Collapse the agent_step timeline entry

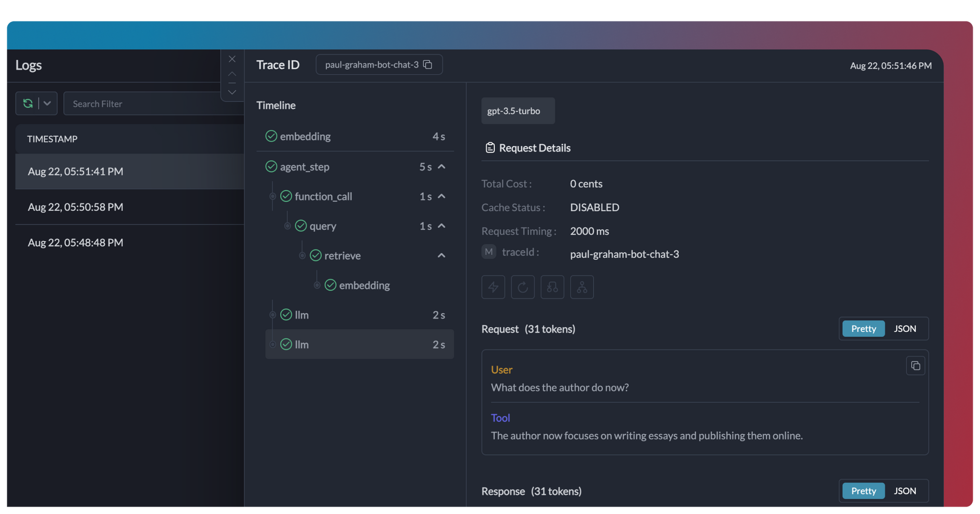coord(441,167)
